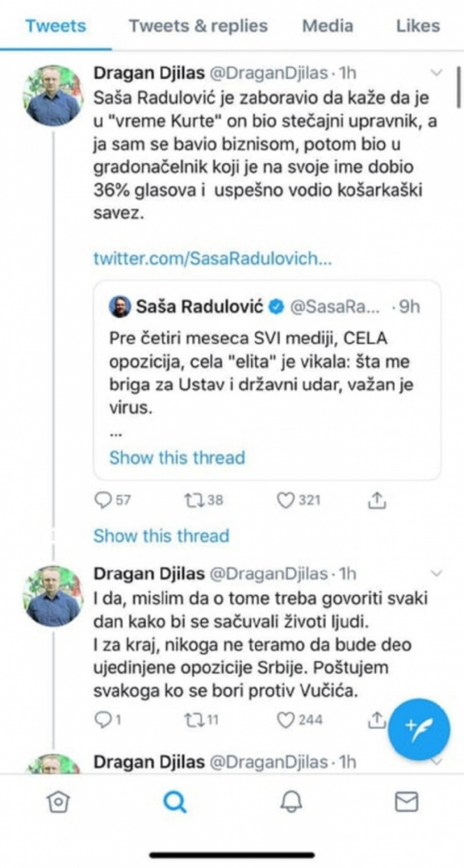This screenshot has height=868, width=464.
Task: Expand options chevron on first tweet
Action: [x=436, y=73]
